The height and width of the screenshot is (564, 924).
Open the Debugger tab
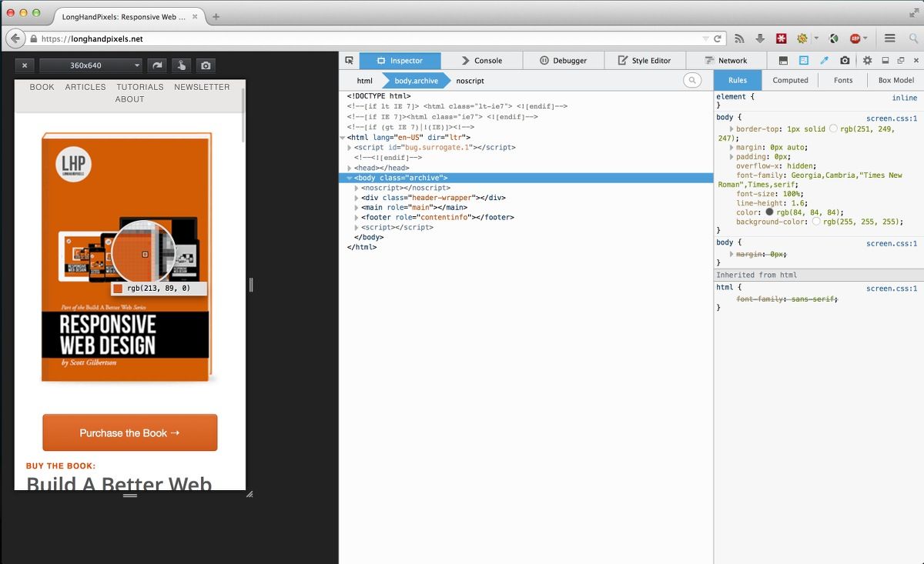tap(564, 60)
